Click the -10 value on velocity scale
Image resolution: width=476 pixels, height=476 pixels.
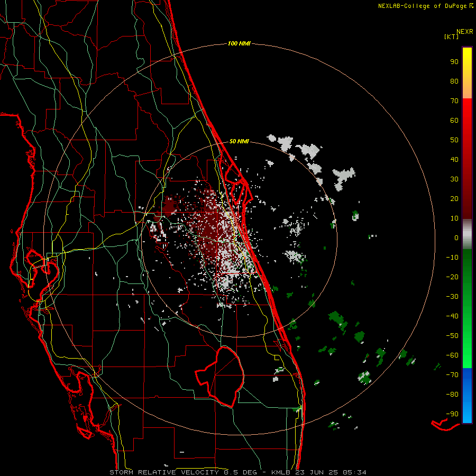452,258
